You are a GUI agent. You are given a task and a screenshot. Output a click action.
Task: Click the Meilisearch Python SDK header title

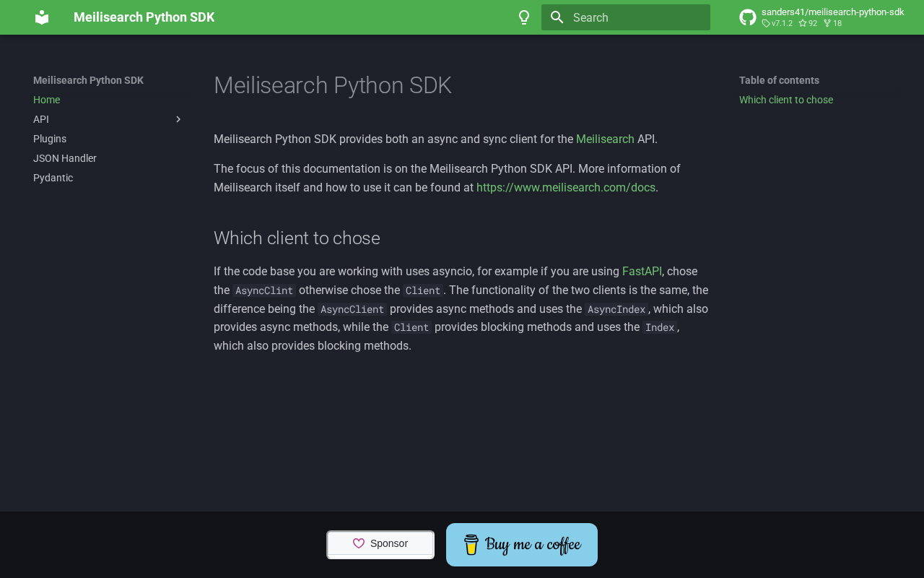pyautogui.click(x=144, y=17)
